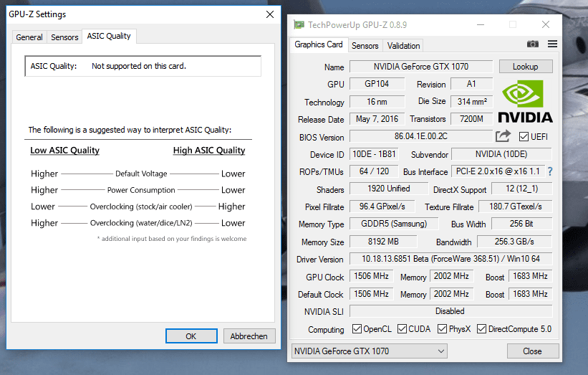The width and height of the screenshot is (588, 375).
Task: Click the bus interface question mark
Action: click(550, 171)
